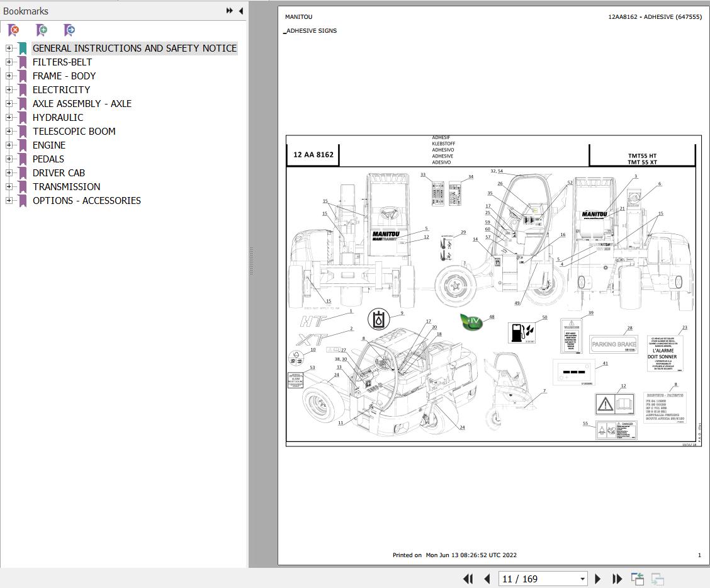
Task: Expand the ELECTRICITY bookmark node
Action: [9, 89]
